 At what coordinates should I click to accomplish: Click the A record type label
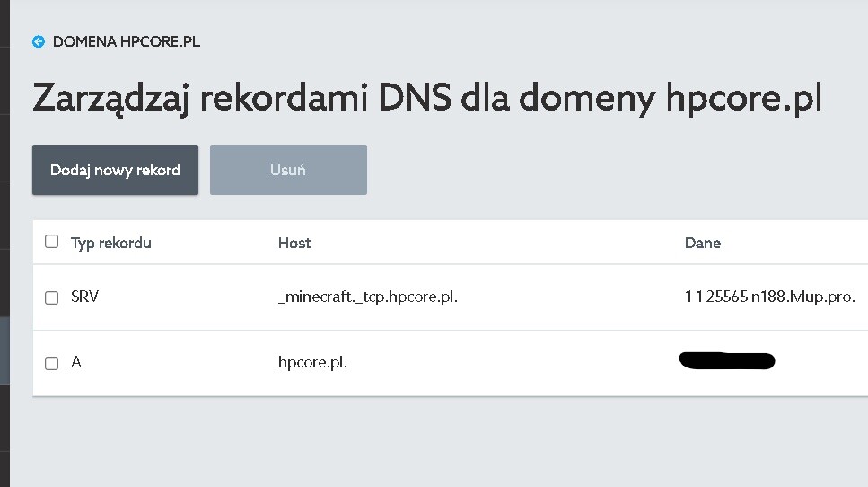76,362
